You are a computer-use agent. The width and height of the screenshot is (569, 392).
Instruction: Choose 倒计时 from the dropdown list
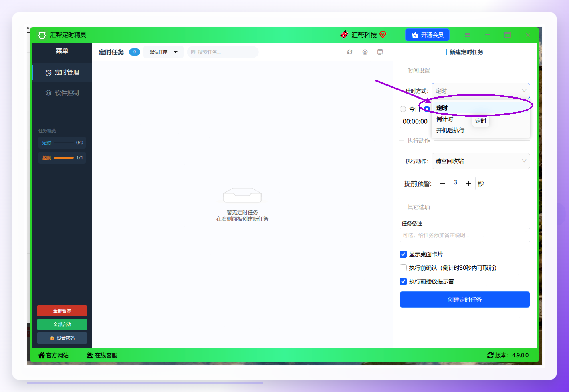point(445,119)
